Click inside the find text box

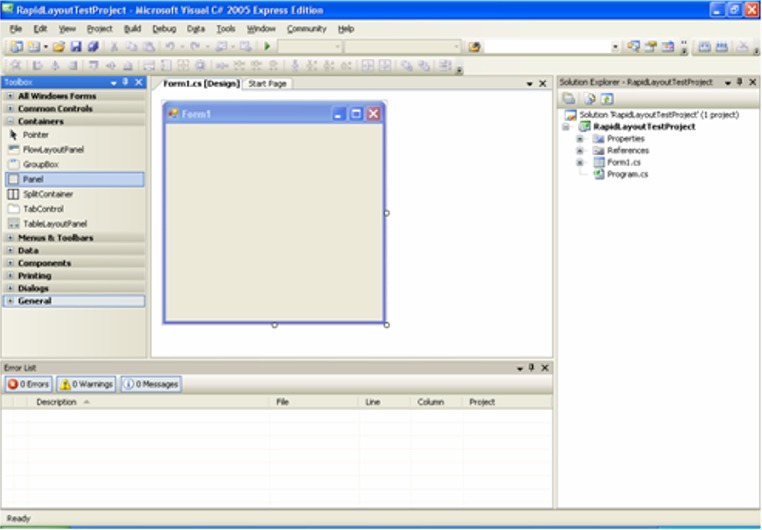click(547, 47)
